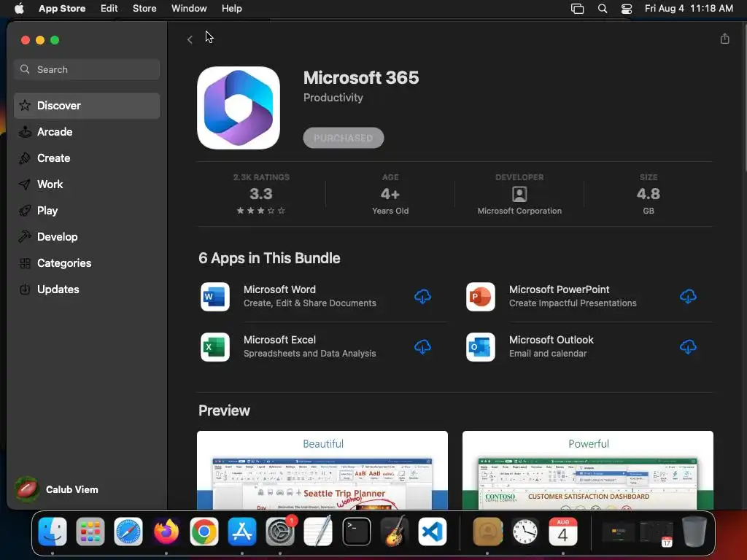This screenshot has height=560, width=747.
Task: Click the App Store Dock icon
Action: 242,532
